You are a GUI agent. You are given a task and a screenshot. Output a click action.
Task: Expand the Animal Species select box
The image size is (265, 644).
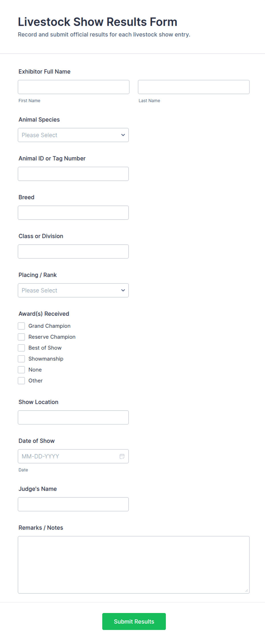click(x=73, y=135)
